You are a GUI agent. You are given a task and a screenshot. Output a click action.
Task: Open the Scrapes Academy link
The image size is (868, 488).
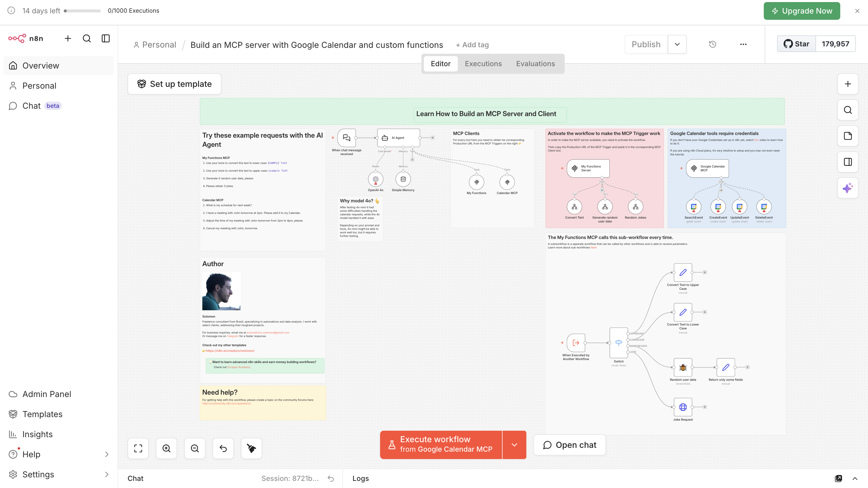point(239,367)
